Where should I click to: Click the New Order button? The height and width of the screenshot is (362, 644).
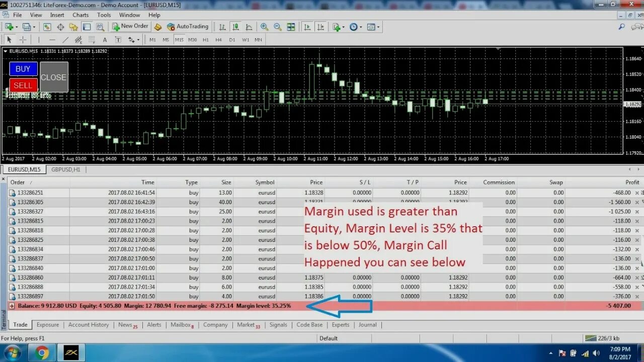(x=130, y=26)
